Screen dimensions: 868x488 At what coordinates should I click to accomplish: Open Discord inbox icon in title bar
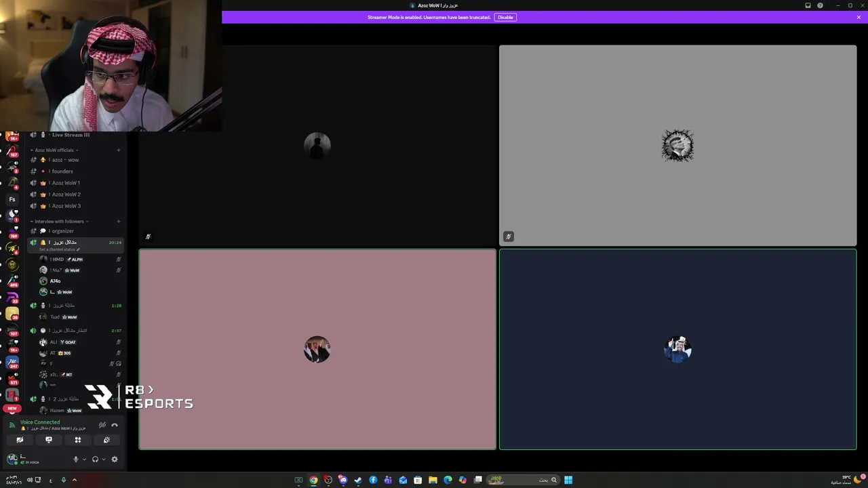coord(808,5)
